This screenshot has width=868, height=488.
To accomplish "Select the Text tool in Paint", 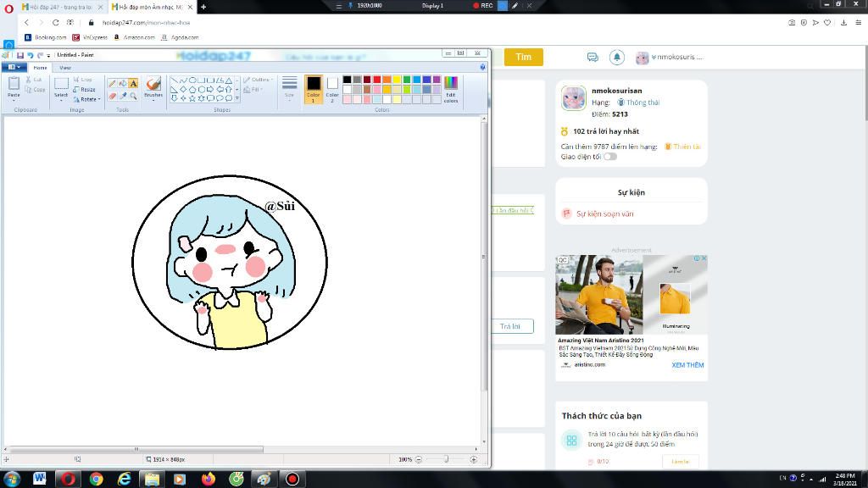I will pyautogui.click(x=133, y=83).
